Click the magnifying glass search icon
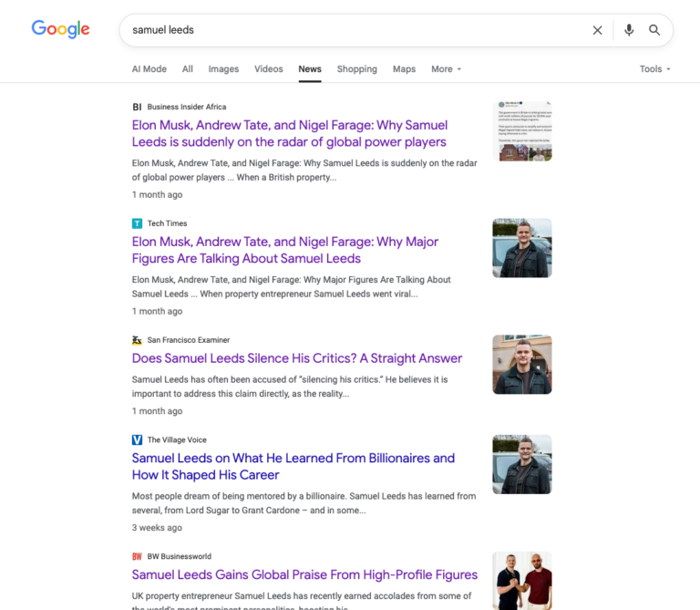 pos(654,30)
